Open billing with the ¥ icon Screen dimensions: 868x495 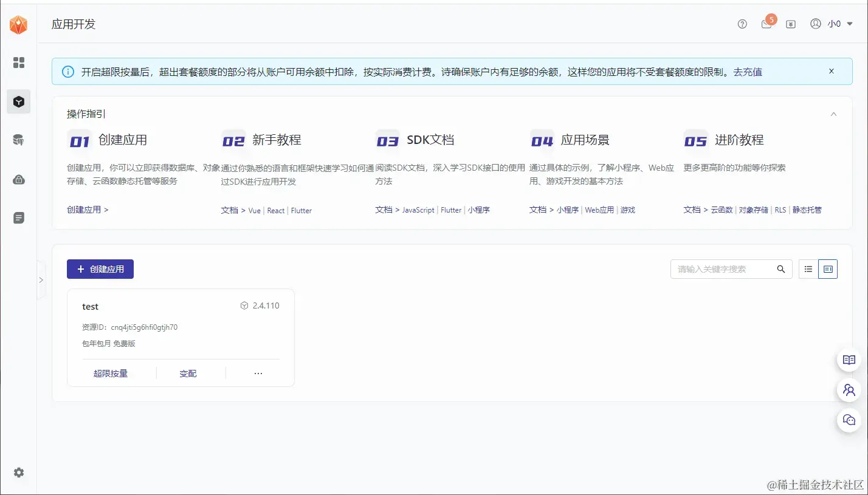(x=791, y=24)
